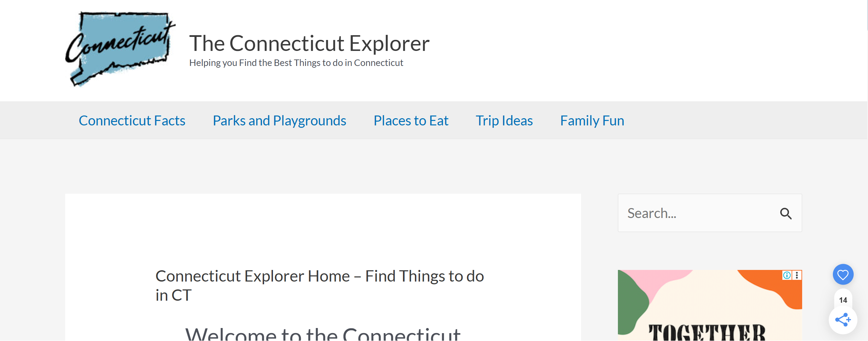Open the Trip Ideas navigation menu
This screenshot has width=868, height=341.
click(x=504, y=120)
